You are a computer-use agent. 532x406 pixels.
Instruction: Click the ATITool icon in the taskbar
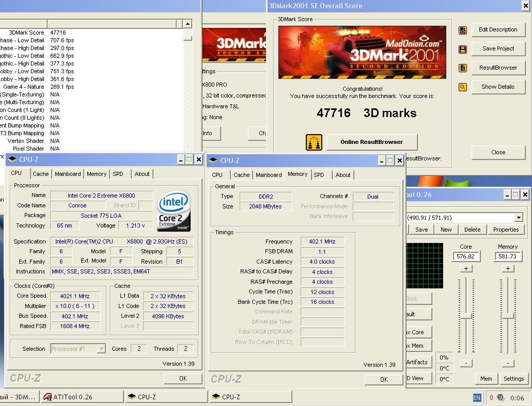48,397
